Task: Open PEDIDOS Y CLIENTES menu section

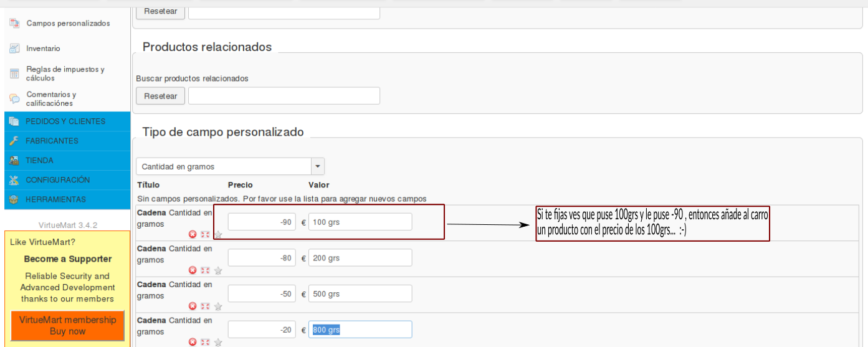Action: pyautogui.click(x=67, y=121)
